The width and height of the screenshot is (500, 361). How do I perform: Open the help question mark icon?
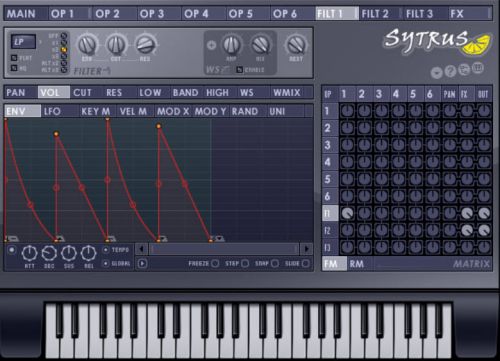(x=450, y=71)
